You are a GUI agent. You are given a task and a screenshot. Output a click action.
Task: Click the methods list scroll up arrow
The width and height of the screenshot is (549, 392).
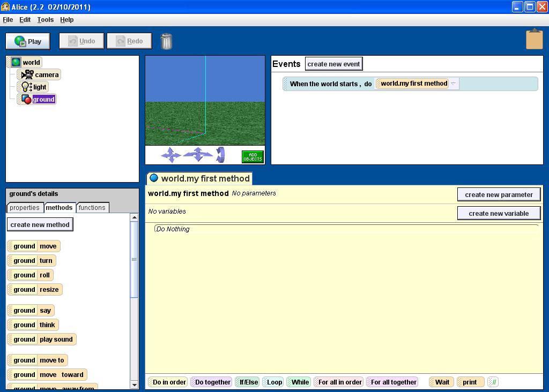point(134,217)
